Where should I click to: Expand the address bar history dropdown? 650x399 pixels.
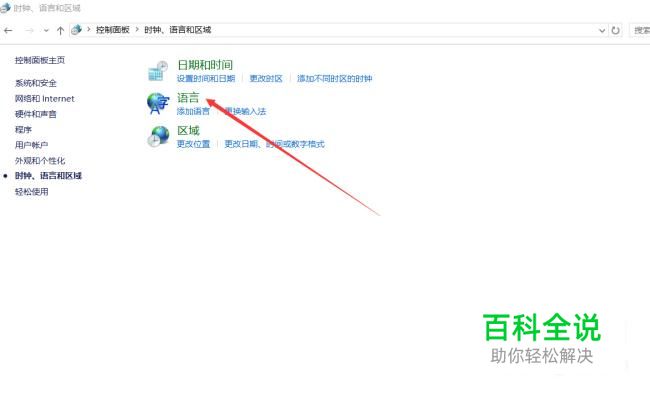click(602, 30)
